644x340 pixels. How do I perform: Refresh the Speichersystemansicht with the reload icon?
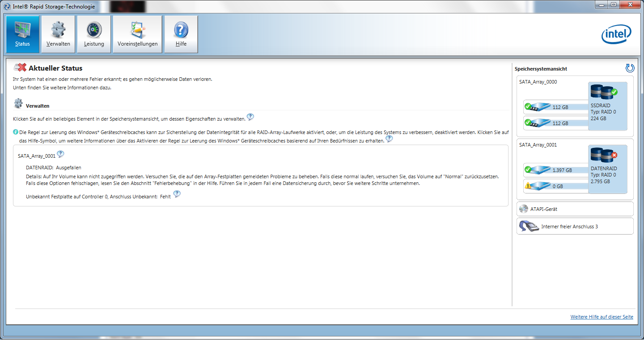630,68
